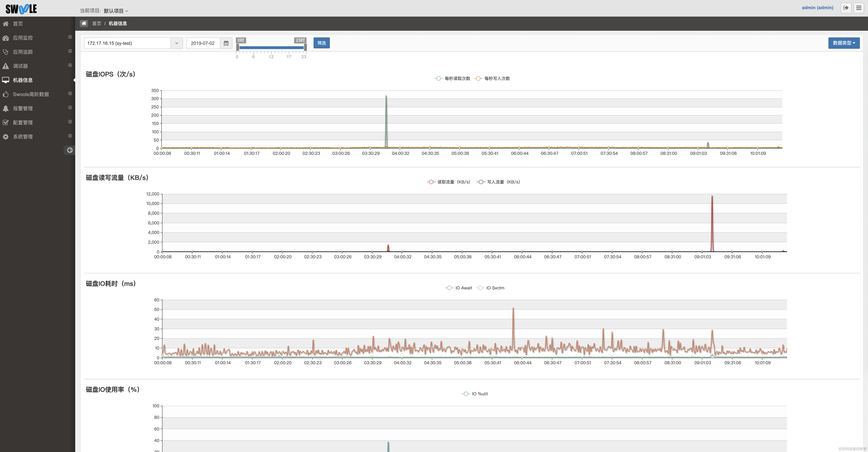Image resolution: width=868 pixels, height=452 pixels.
Task: Click the 系统管理 gear icon
Action: (x=6, y=137)
